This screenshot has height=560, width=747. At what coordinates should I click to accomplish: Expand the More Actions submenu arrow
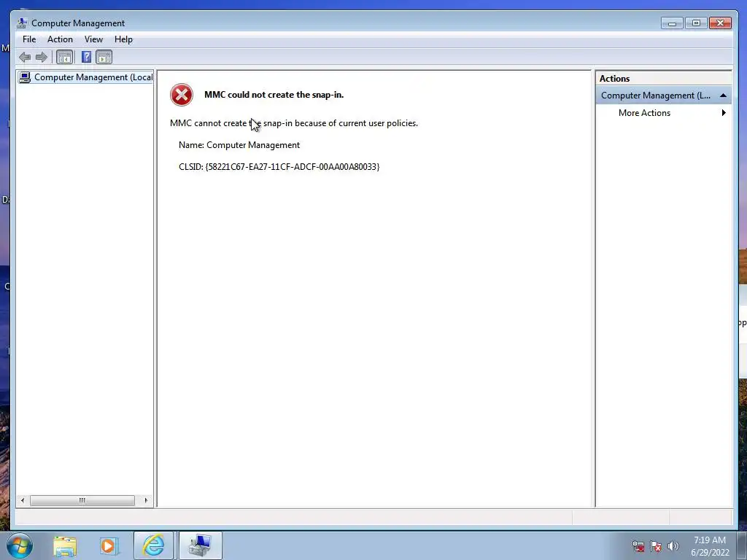pos(724,113)
